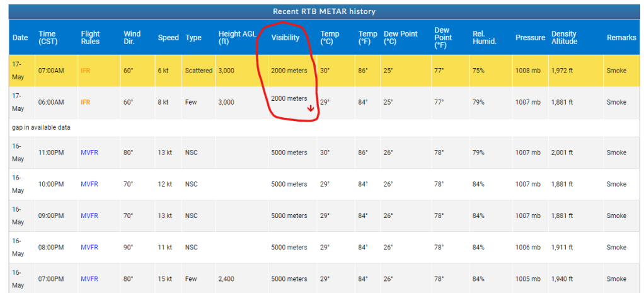Click the Time (CST) column header
This screenshot has width=644, height=293.
(x=47, y=38)
